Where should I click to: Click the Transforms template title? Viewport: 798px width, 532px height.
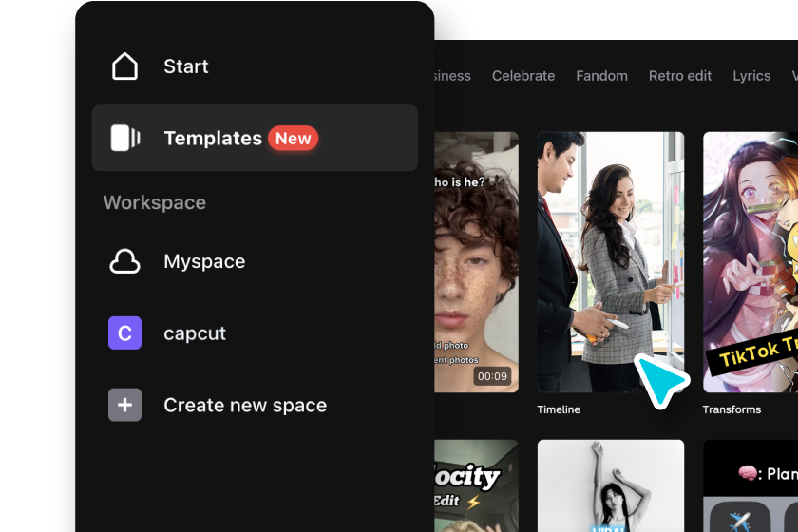pos(731,409)
